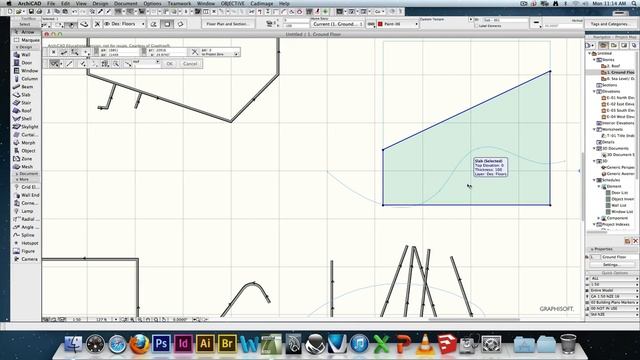Collapse the Stories tree node
The height and width of the screenshot is (360, 640).
point(594,60)
